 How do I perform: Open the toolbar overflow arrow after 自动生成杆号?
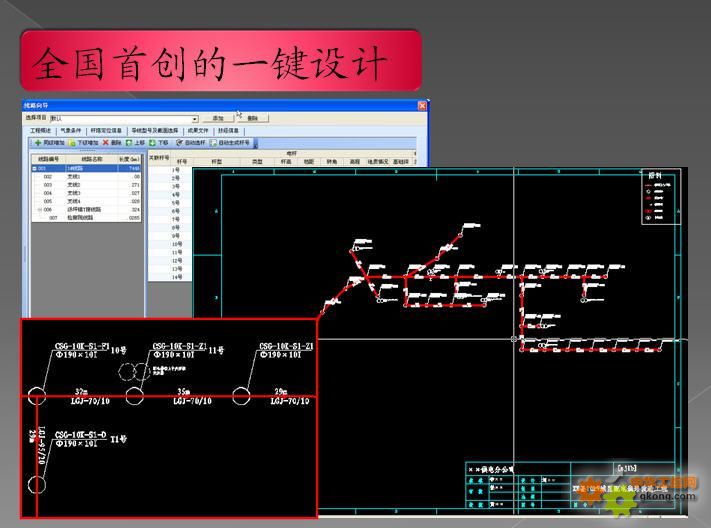coord(255,143)
